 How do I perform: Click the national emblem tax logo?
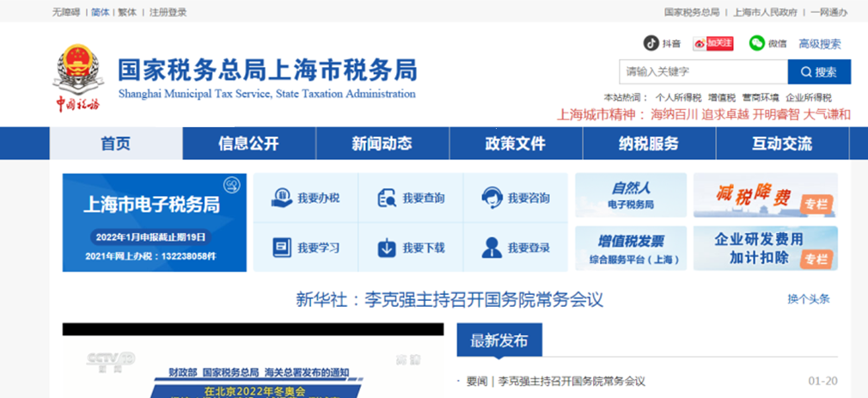78,77
